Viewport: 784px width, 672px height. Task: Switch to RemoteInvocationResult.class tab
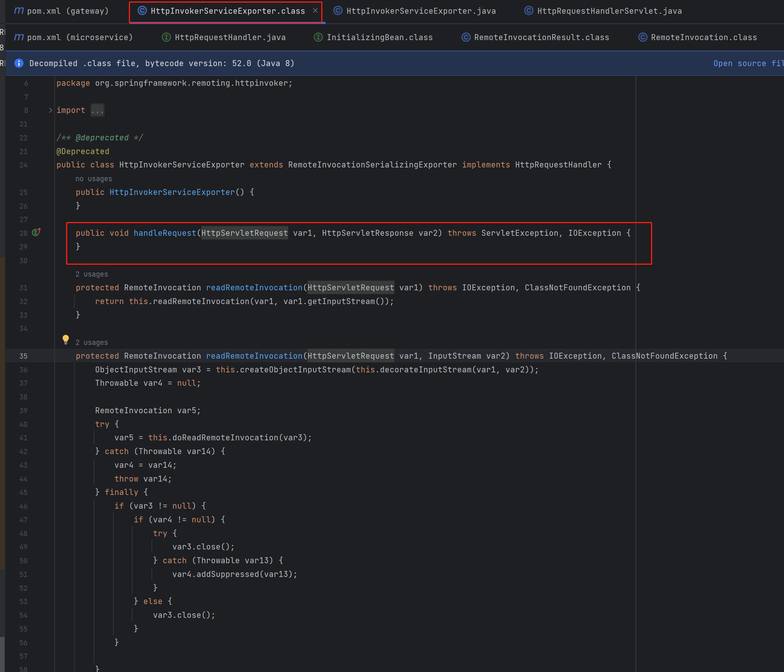541,37
